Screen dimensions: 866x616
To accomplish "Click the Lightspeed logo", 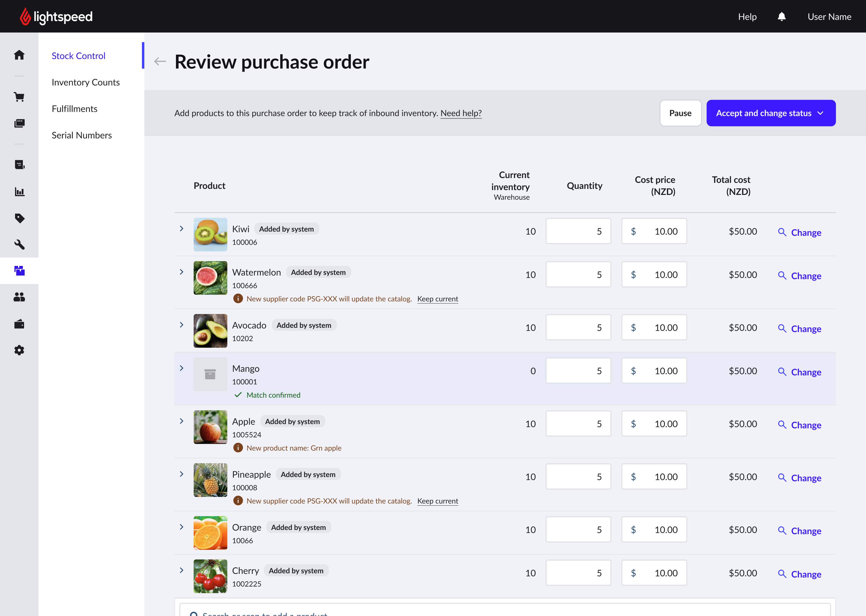I will click(x=56, y=16).
